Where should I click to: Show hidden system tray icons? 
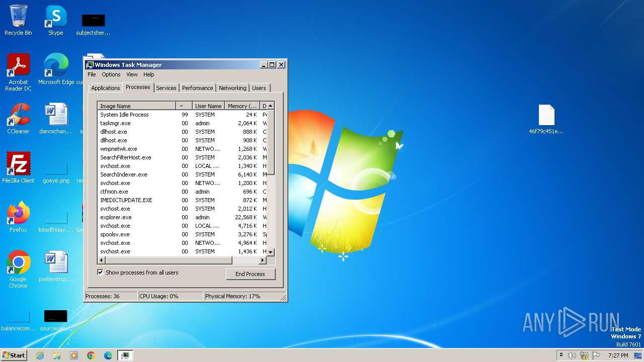click(561, 355)
